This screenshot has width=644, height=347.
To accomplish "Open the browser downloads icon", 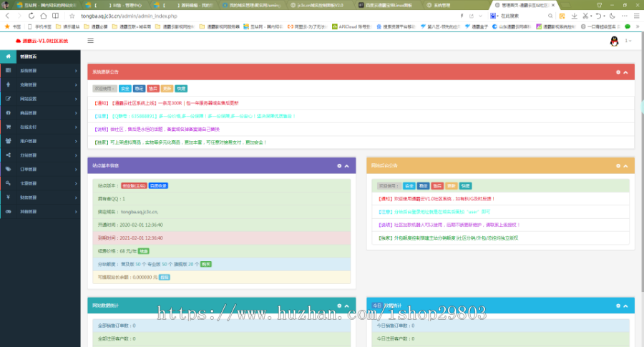I will tap(574, 16).
